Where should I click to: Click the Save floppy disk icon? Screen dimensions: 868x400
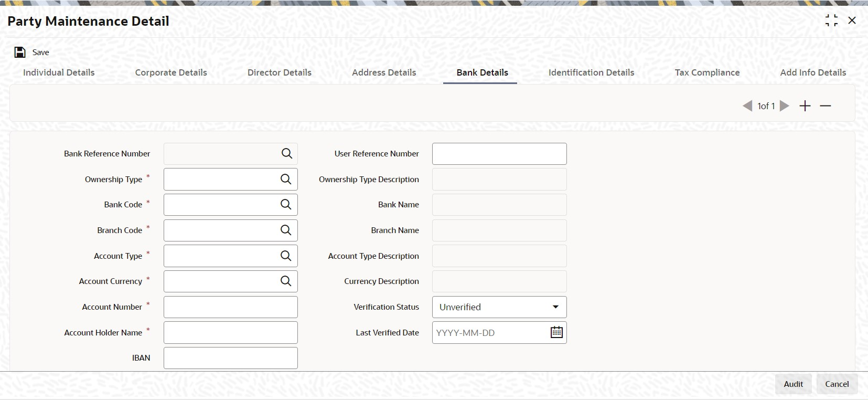point(20,52)
